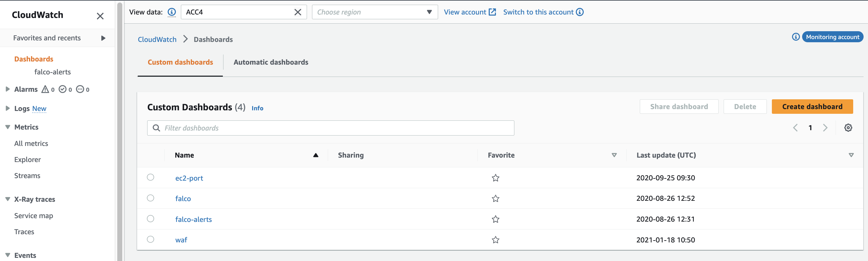Click the info icon beside Monitoring account

click(x=796, y=37)
